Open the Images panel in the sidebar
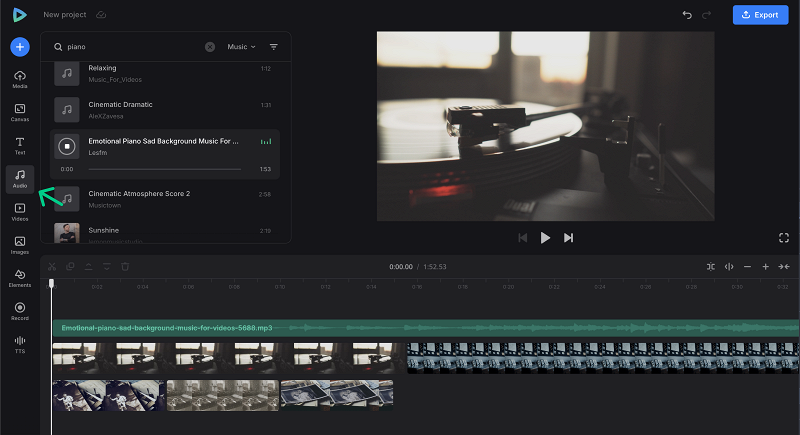 [20, 245]
